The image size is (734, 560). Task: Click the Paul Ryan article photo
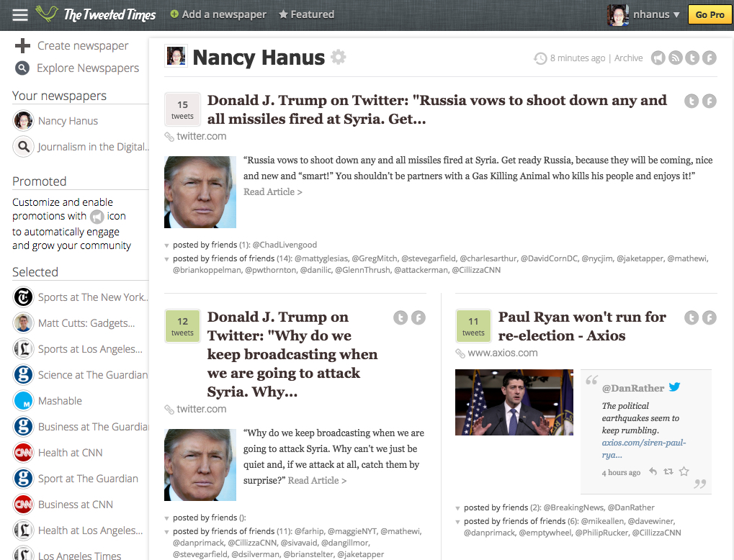[x=514, y=402]
